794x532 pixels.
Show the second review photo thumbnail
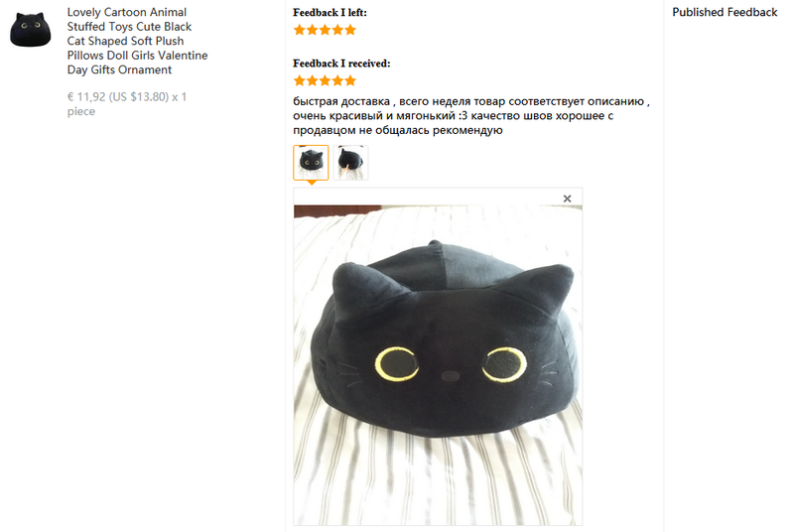(351, 163)
